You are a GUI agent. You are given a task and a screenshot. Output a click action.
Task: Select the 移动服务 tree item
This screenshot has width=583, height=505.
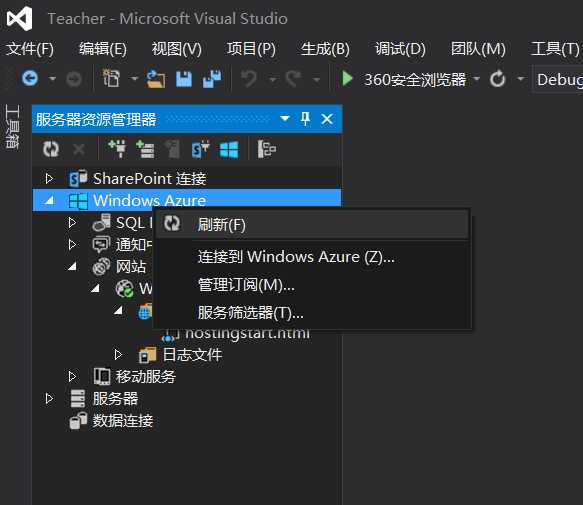tap(145, 376)
